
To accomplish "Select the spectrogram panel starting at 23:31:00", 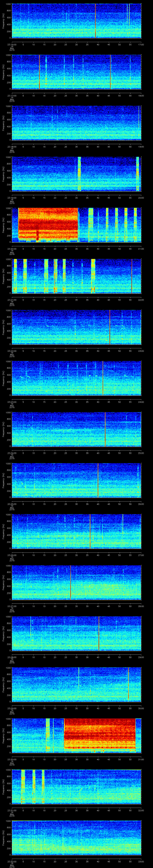I will tap(77, 787).
